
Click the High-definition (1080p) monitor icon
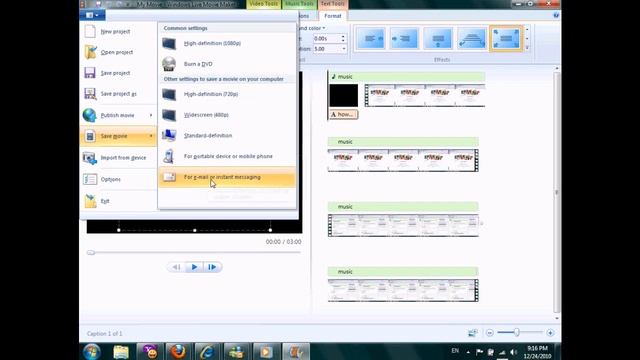[x=169, y=43]
